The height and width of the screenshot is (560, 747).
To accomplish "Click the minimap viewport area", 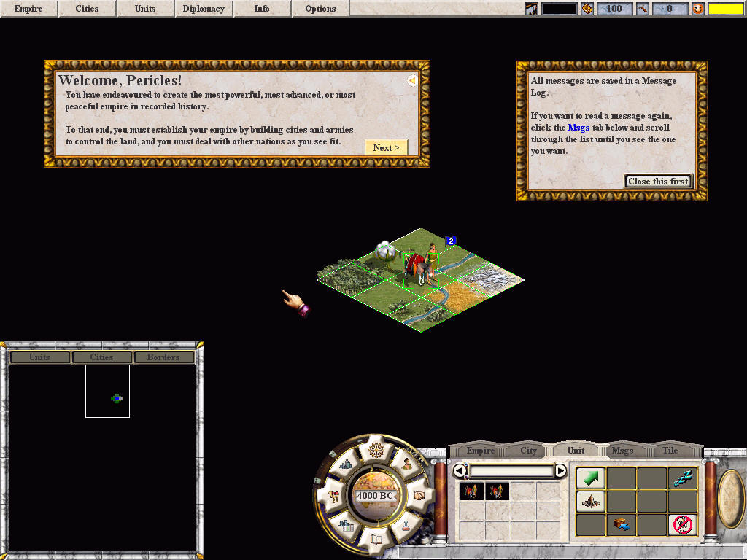I will coord(108,392).
